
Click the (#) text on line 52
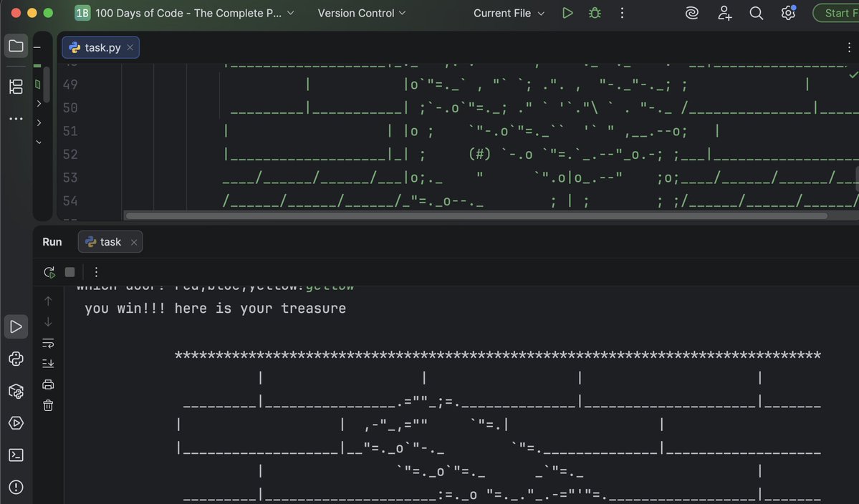479,155
